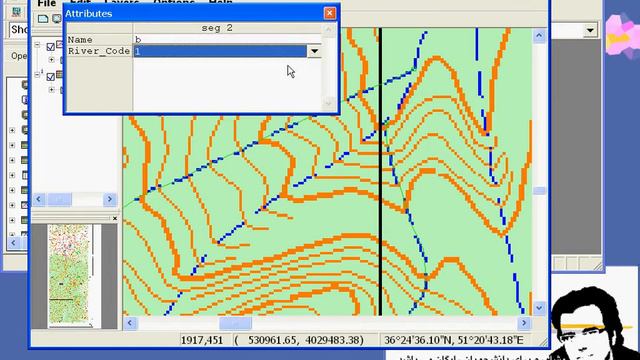Select the River_Code value field showing 1
This screenshot has width=640, height=360.
[x=220, y=51]
